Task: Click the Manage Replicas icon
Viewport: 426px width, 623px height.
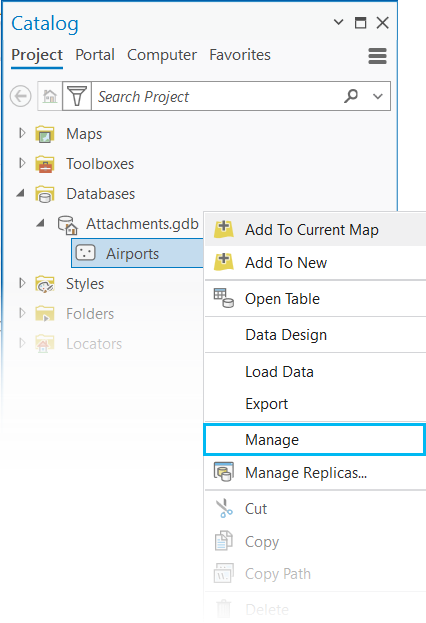Action: pos(224,472)
